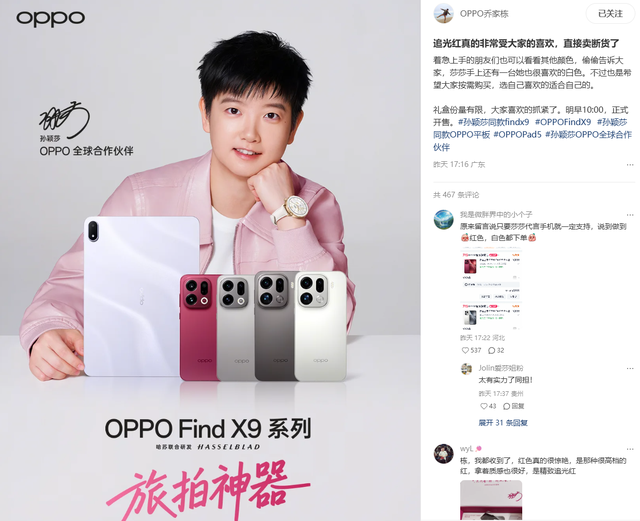Viewport: 640px width, 521px height.
Task: Toggle the 已关注 follow button
Action: pyautogui.click(x=610, y=13)
